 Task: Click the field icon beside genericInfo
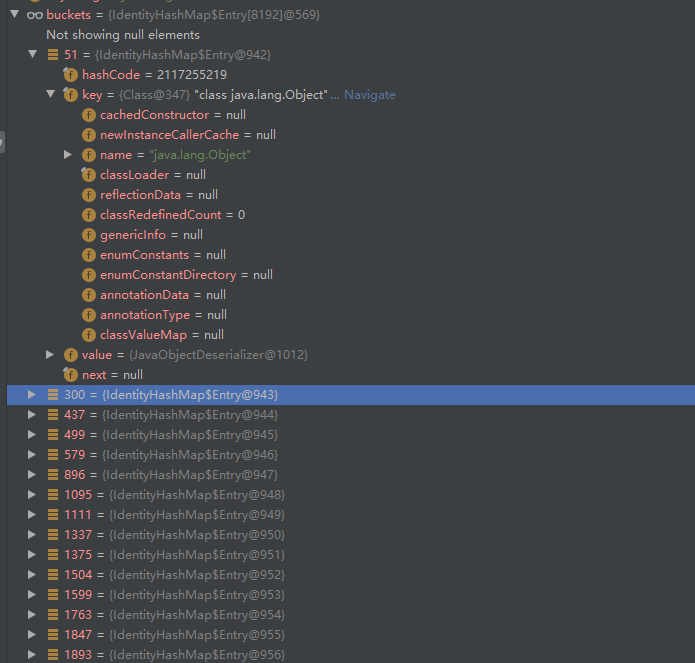pyautogui.click(x=89, y=234)
